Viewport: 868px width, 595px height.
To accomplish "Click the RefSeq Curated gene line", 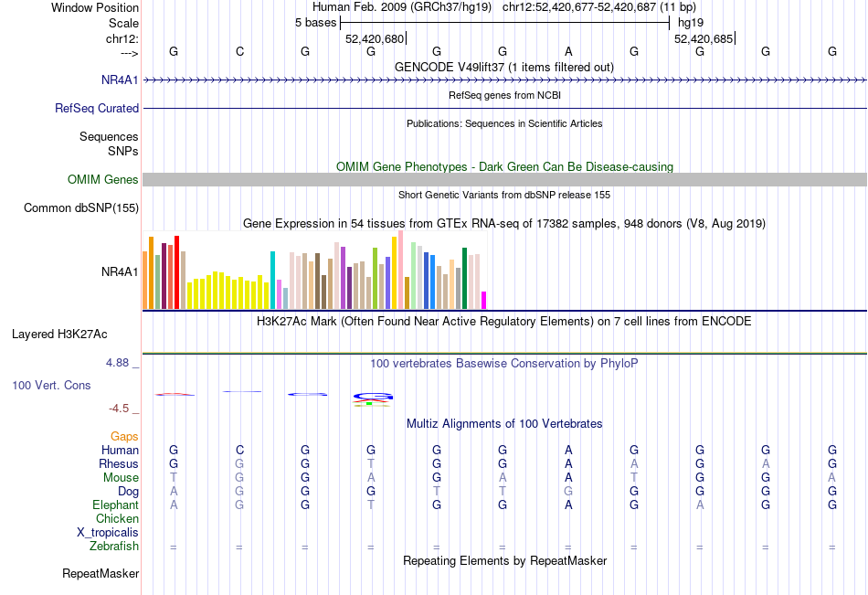I will (x=504, y=108).
